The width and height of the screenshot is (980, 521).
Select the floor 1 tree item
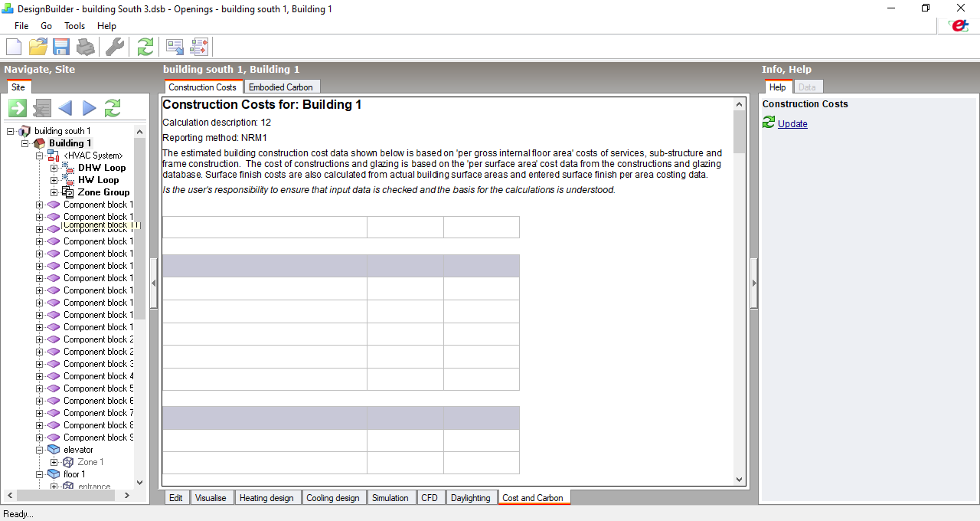(74, 474)
